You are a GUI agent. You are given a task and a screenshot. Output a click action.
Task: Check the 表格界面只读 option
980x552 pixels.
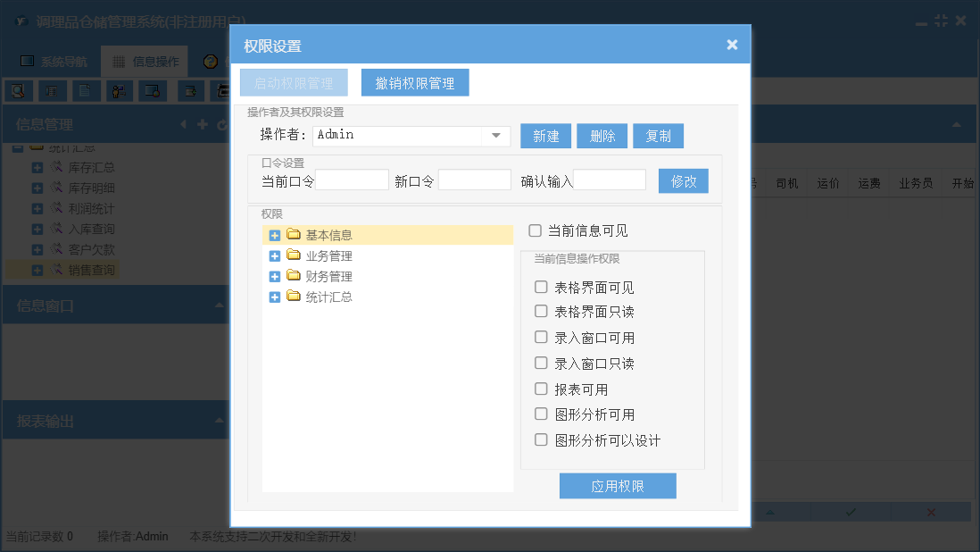541,312
